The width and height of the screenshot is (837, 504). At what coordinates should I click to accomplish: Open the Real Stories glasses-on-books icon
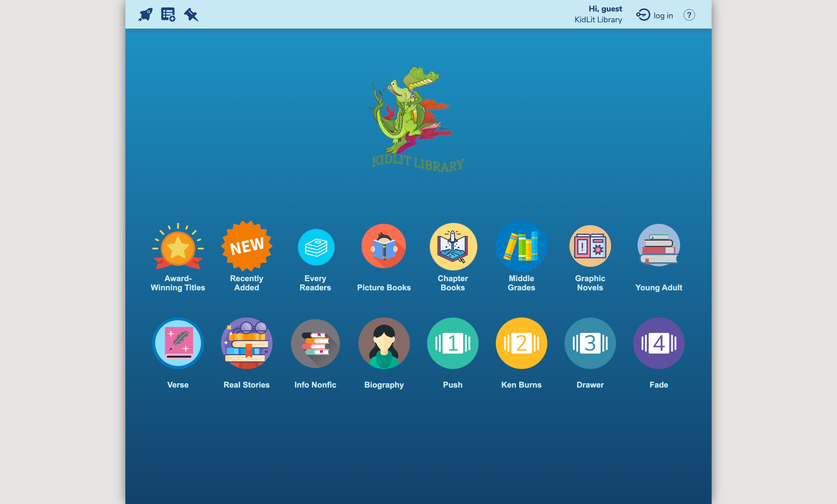247,343
